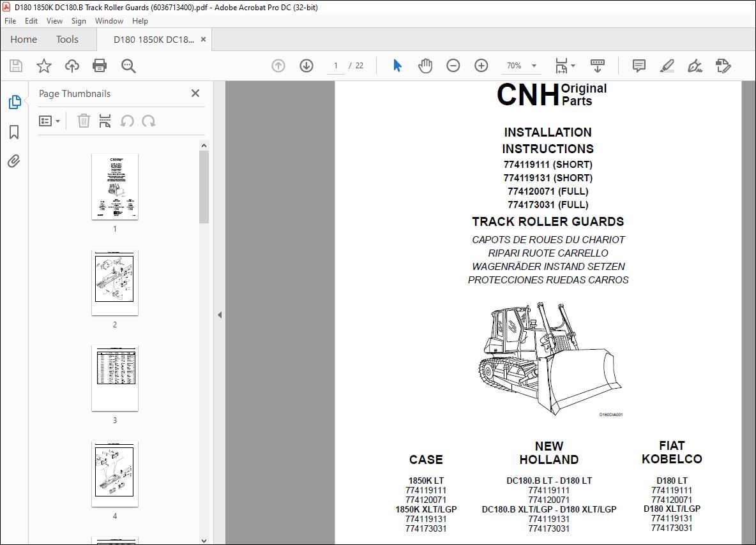Image resolution: width=756 pixels, height=545 pixels.
Task: Click the "TRACK ROLLER GUARDS" heading
Action: pos(548,221)
